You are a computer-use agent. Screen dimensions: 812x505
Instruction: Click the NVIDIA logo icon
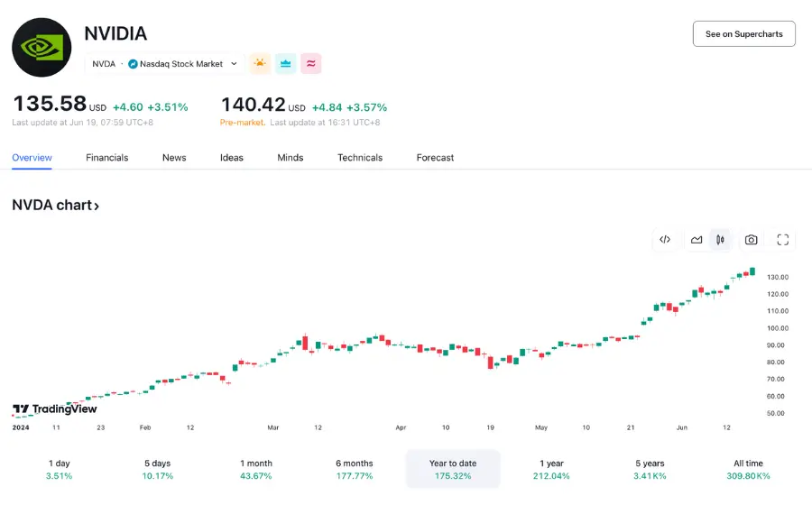coord(42,48)
